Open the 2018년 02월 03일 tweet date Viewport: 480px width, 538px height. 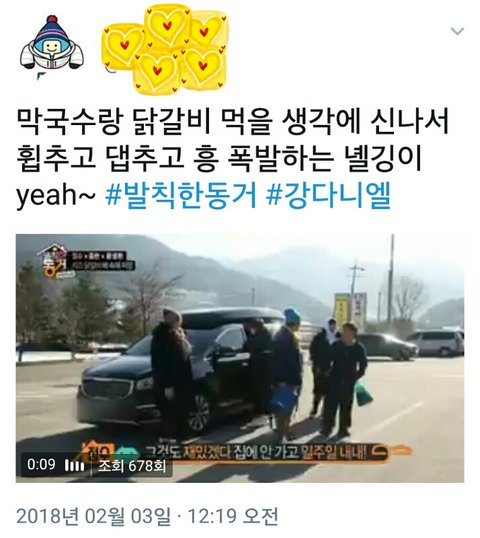pyautogui.click(x=93, y=517)
